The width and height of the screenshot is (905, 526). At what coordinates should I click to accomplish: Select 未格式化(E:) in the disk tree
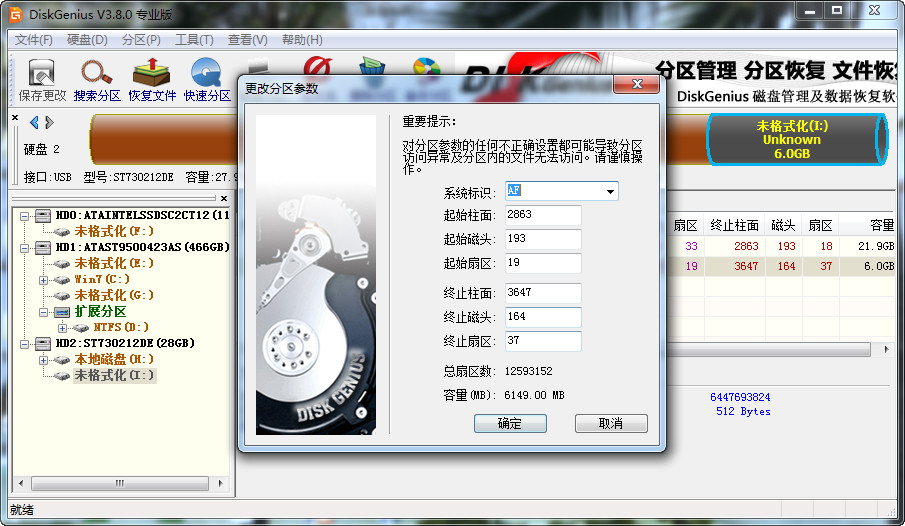coord(114,263)
